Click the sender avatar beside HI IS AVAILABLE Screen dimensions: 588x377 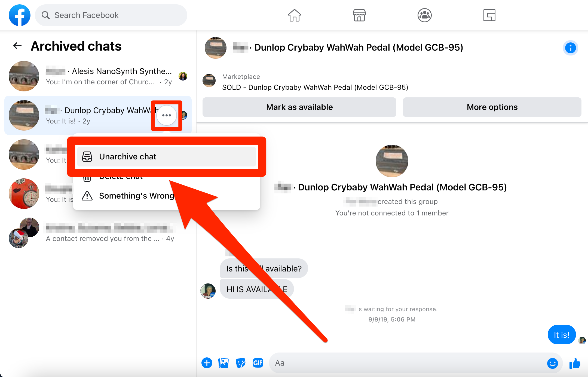208,291
